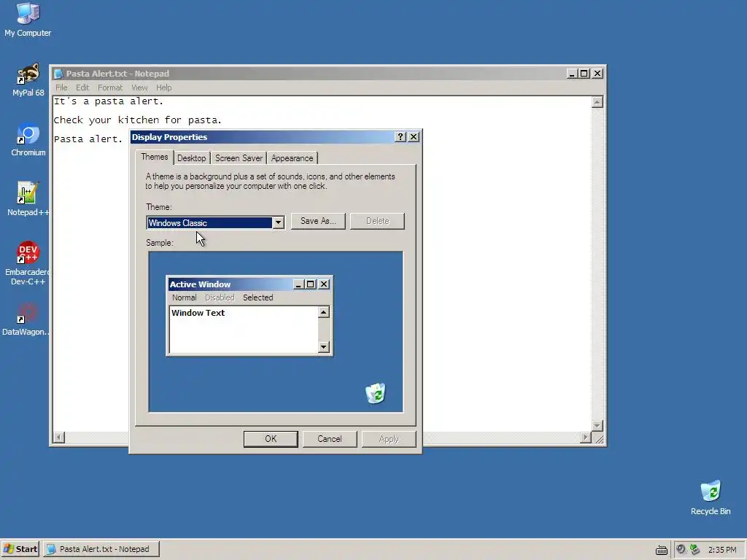Click the Notepad resize grip corner
Viewport: 747px width, 560px height.
tap(599, 438)
